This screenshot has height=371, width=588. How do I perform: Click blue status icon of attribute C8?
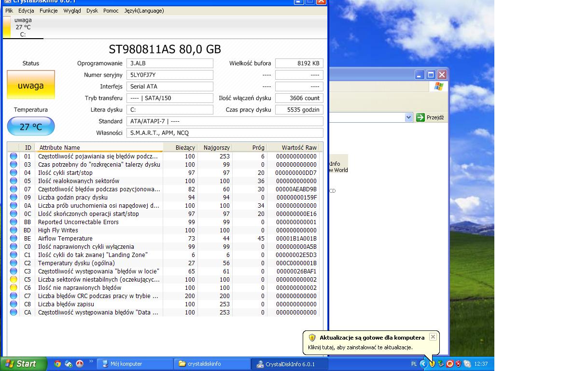click(14, 304)
